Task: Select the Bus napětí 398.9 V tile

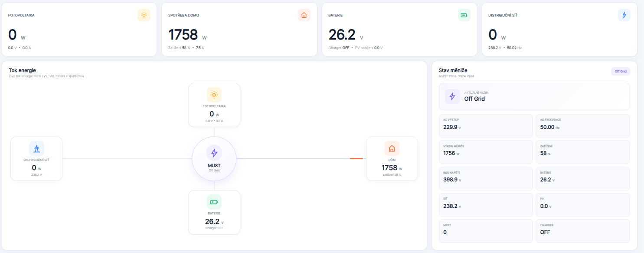Action: click(486, 178)
